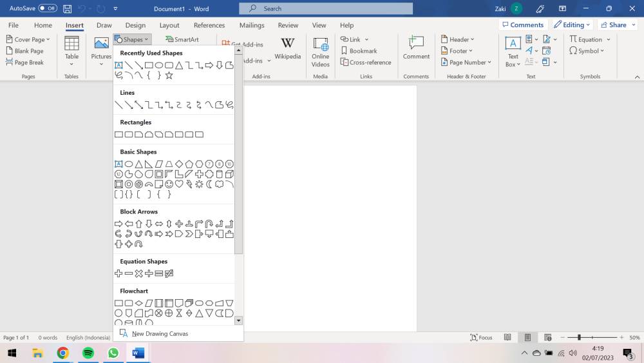This screenshot has height=363, width=644.
Task: Switch to Web Layout view
Action: (x=547, y=337)
